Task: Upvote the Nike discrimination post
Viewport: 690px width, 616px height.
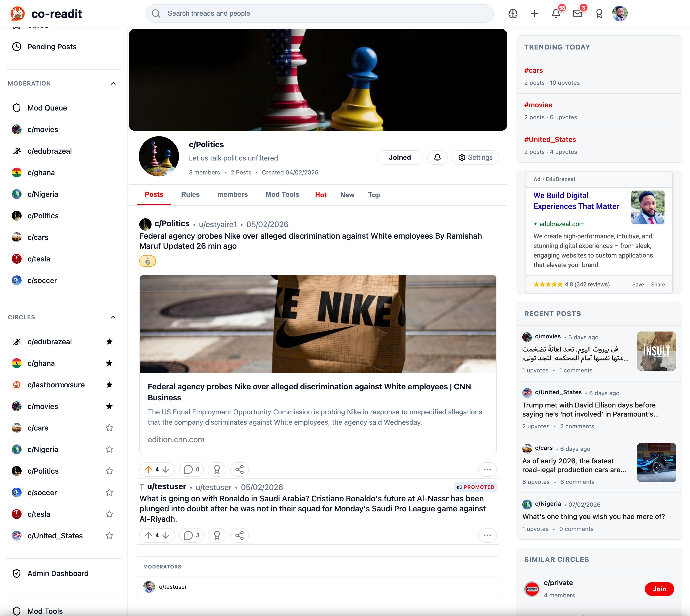Action: [x=148, y=469]
